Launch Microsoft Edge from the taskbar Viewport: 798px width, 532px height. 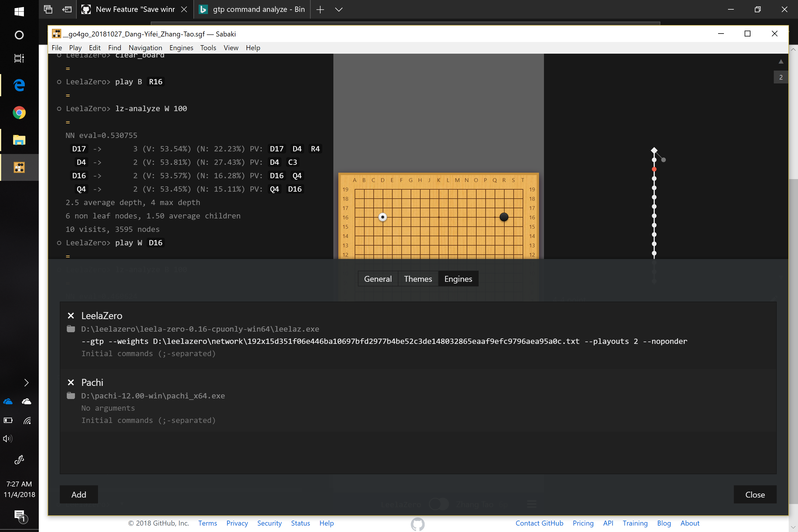point(19,85)
